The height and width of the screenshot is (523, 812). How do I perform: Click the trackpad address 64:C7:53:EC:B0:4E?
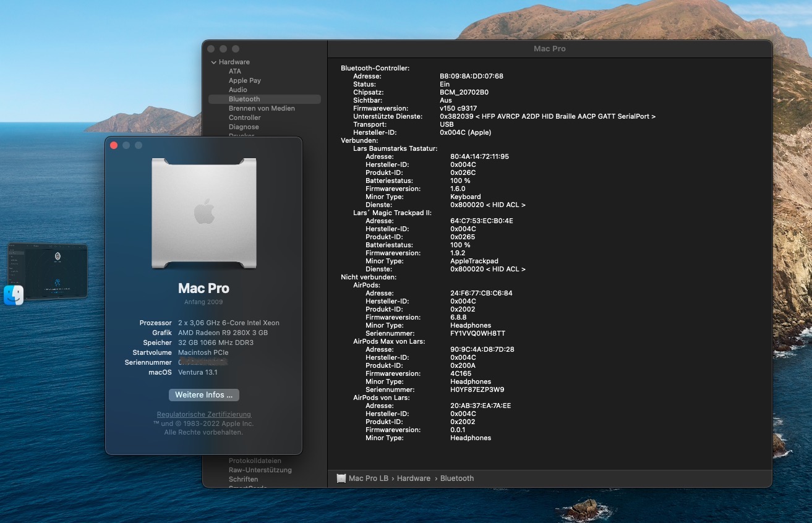(482, 221)
